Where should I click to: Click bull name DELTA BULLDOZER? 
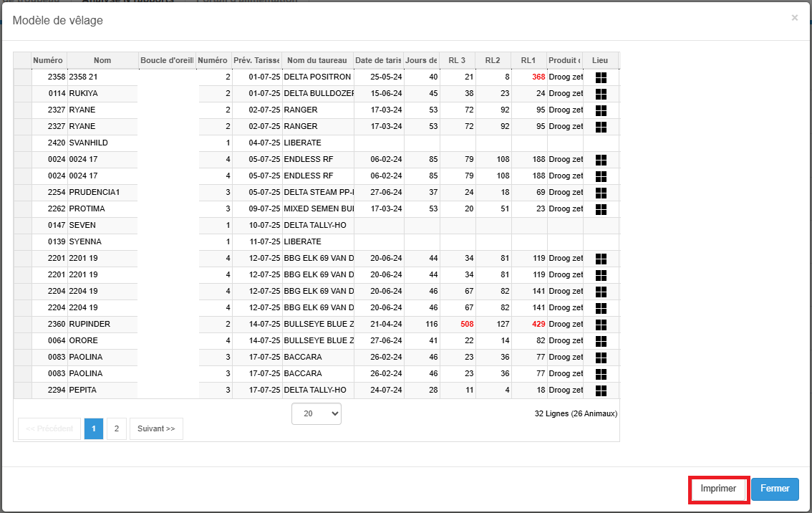319,93
